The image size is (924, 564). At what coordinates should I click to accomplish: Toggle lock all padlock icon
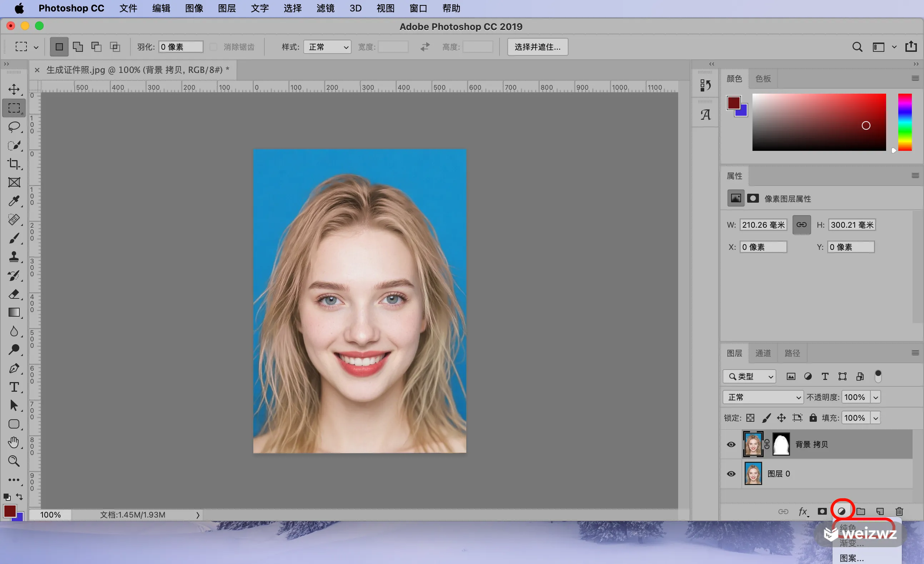[x=813, y=418]
